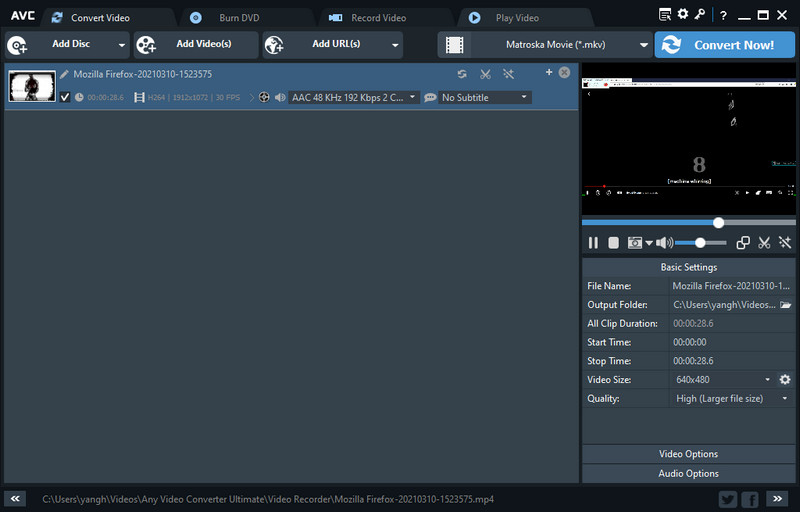Viewport: 800px width, 512px height.
Task: Remove the Mozilla Firefox video from list
Action: coord(564,73)
